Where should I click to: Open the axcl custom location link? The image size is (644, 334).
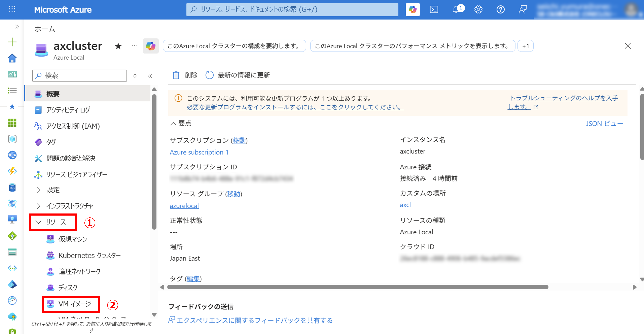(405, 205)
